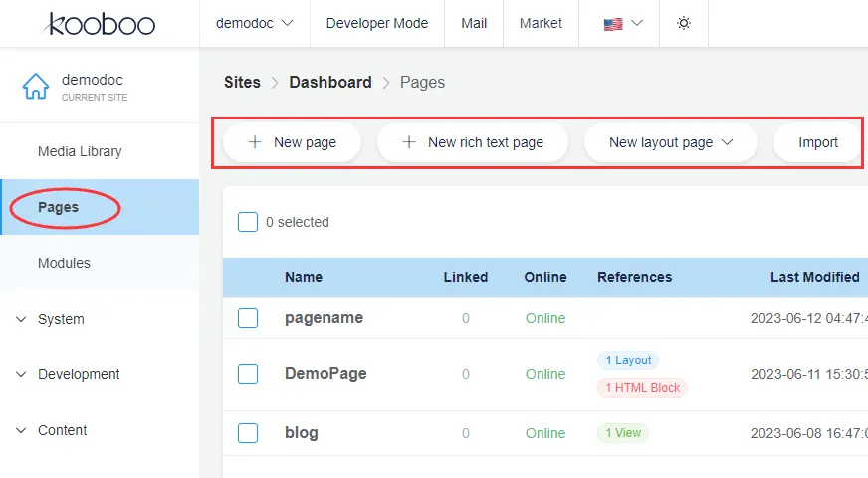Create a New rich text page
Screen dimensions: 868x478
pos(473,142)
